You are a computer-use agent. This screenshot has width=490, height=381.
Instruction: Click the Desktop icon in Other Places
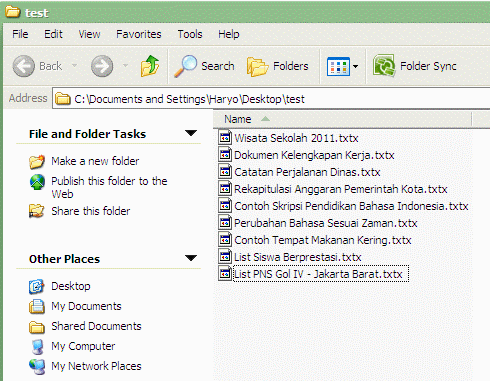36,286
